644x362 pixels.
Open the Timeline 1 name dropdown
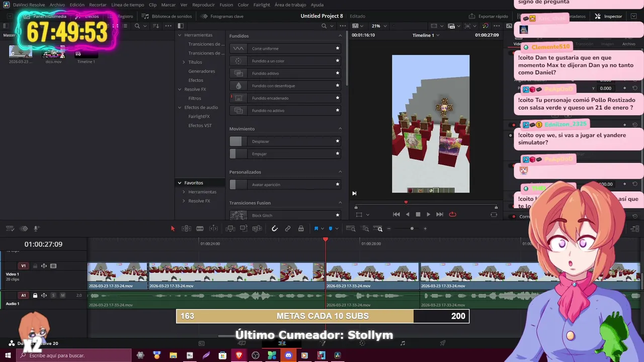tap(426, 35)
